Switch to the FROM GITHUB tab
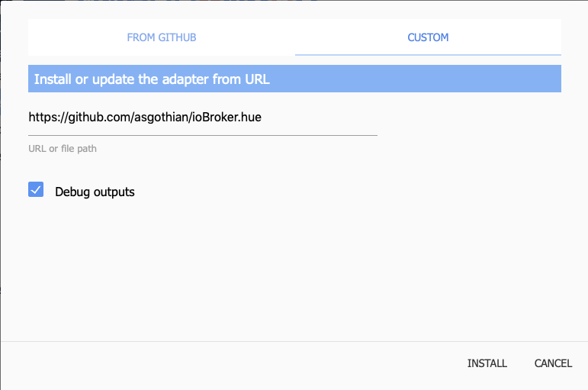 click(162, 37)
